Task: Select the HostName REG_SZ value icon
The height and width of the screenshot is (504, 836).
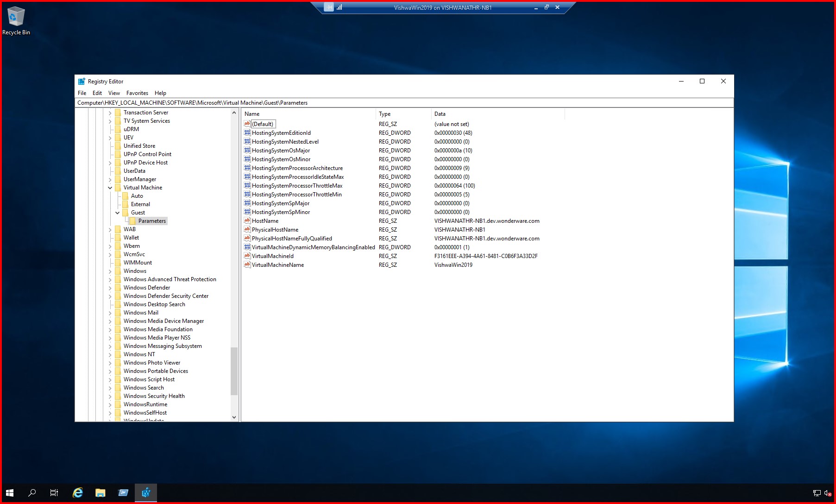Action: pos(247,221)
